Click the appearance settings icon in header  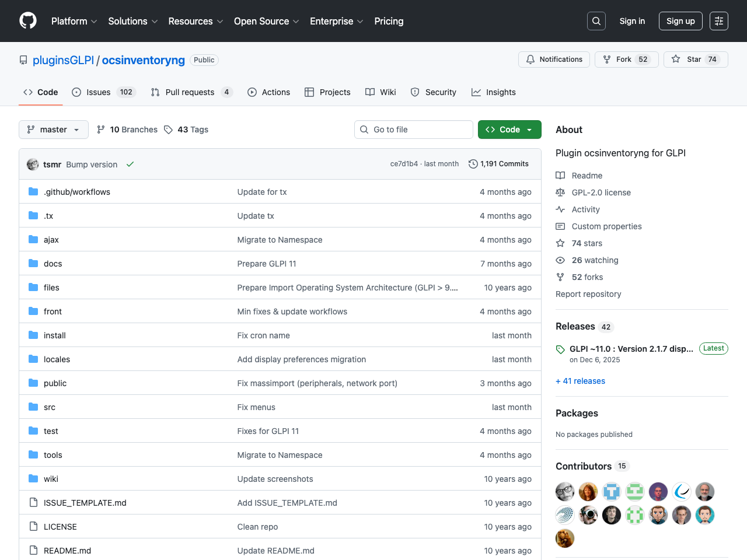pyautogui.click(x=718, y=21)
